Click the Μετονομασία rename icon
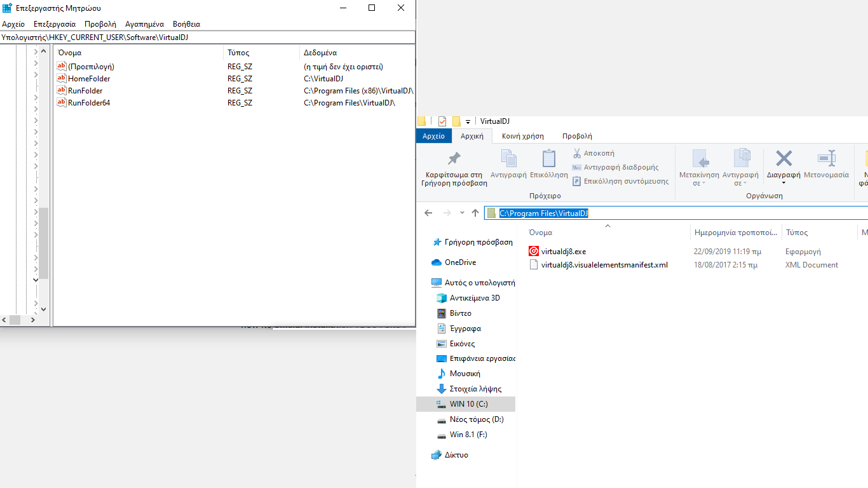 pos(826,158)
